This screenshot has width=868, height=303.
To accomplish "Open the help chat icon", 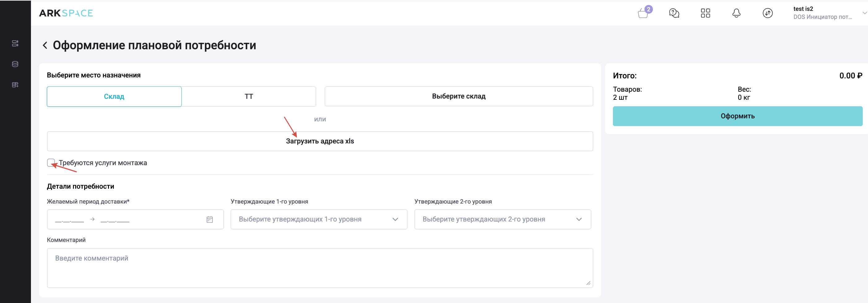I will pos(674,13).
